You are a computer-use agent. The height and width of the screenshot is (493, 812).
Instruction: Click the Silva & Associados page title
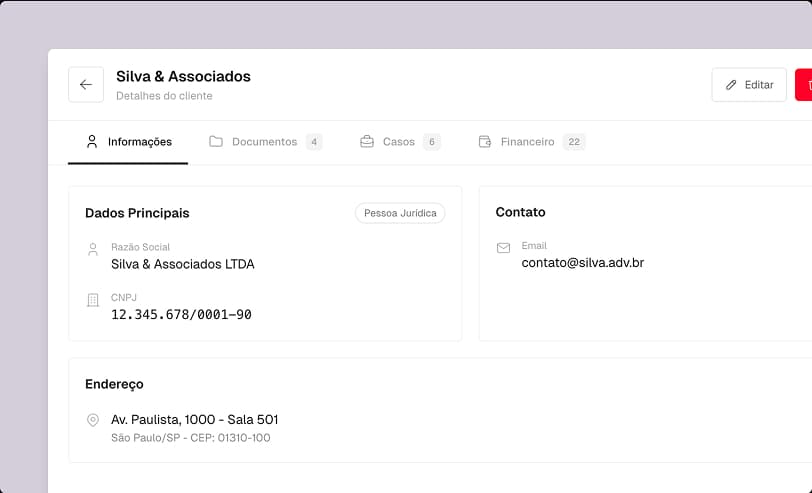183,77
